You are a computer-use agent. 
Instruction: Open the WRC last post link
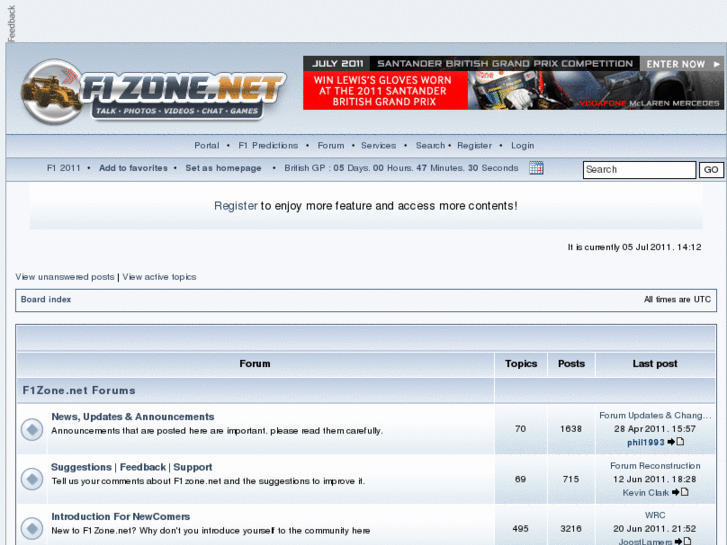[x=655, y=515]
